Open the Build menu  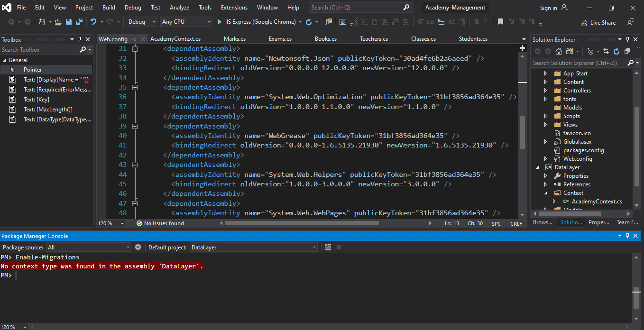pyautogui.click(x=109, y=8)
